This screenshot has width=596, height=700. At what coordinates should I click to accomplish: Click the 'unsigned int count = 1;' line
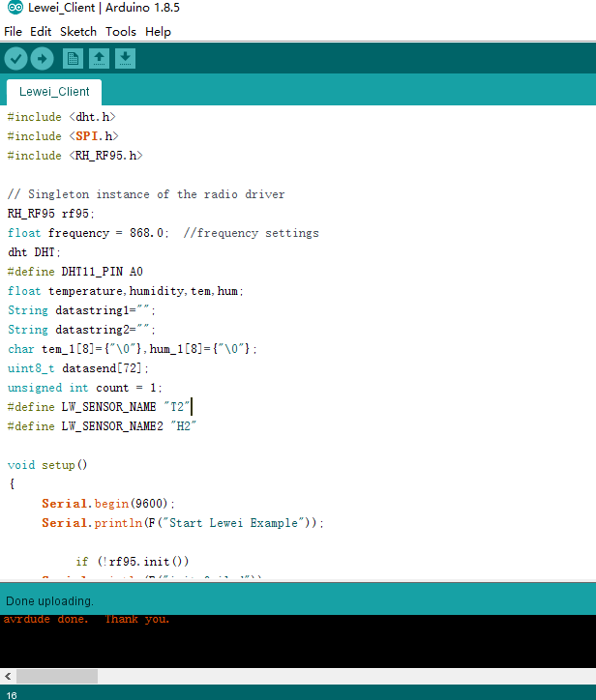coord(85,388)
